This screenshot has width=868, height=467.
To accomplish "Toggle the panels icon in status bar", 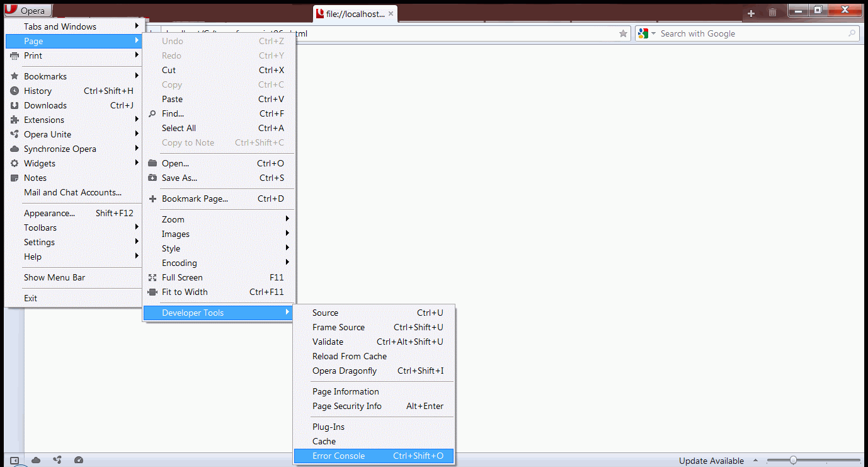I will point(14,460).
